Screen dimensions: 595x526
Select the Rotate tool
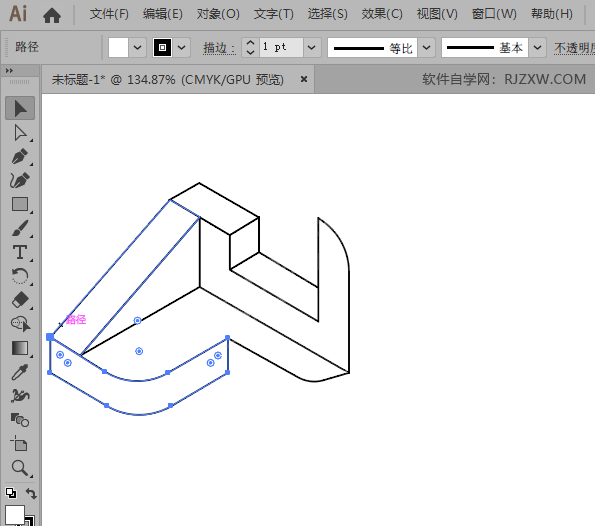tap(20, 276)
